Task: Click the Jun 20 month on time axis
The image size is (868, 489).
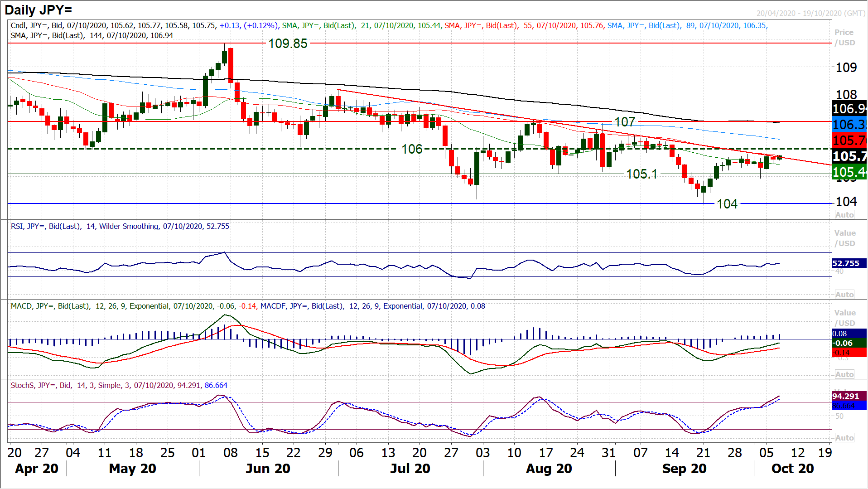Action: pyautogui.click(x=268, y=469)
